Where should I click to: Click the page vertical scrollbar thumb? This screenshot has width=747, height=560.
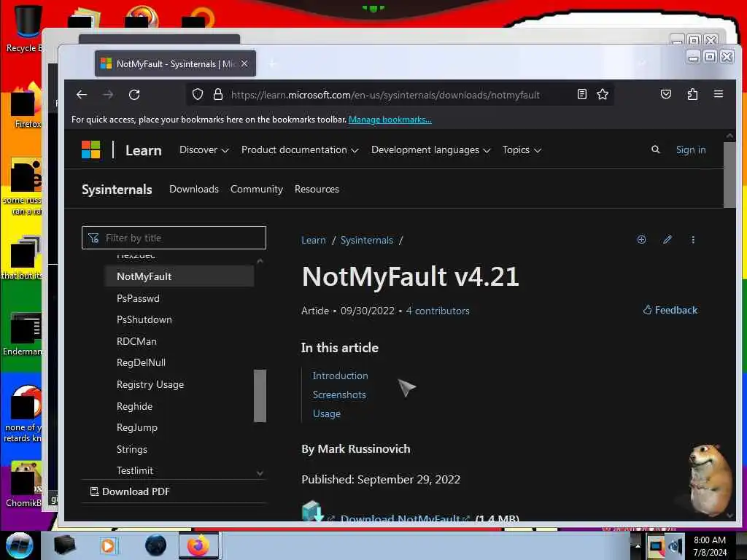pos(729,175)
